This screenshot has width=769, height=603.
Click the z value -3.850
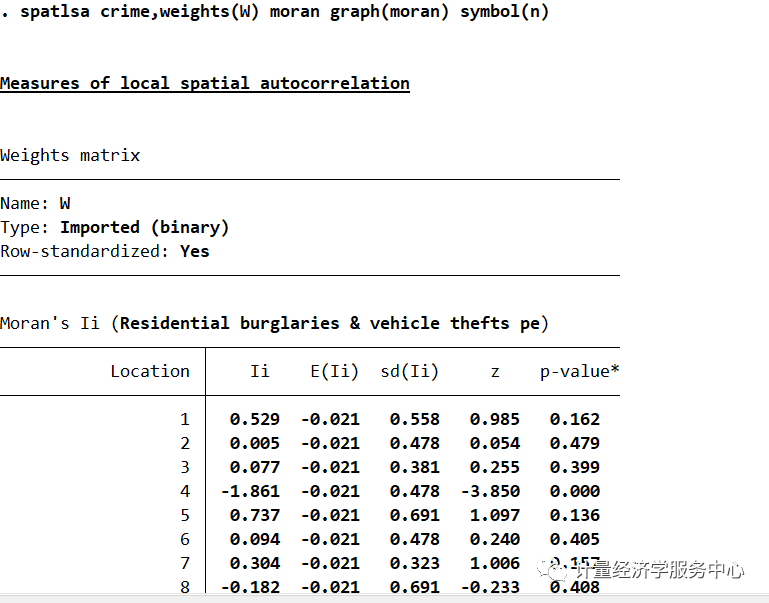click(x=490, y=491)
